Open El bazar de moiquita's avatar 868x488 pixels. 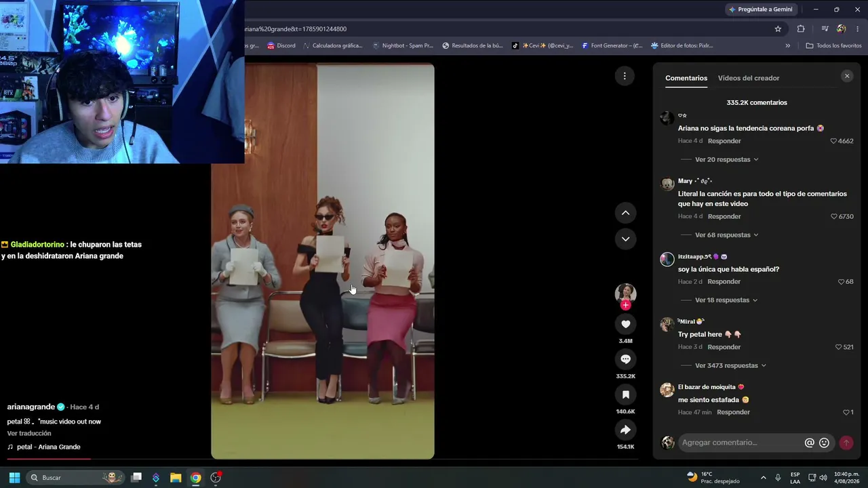[x=667, y=390]
